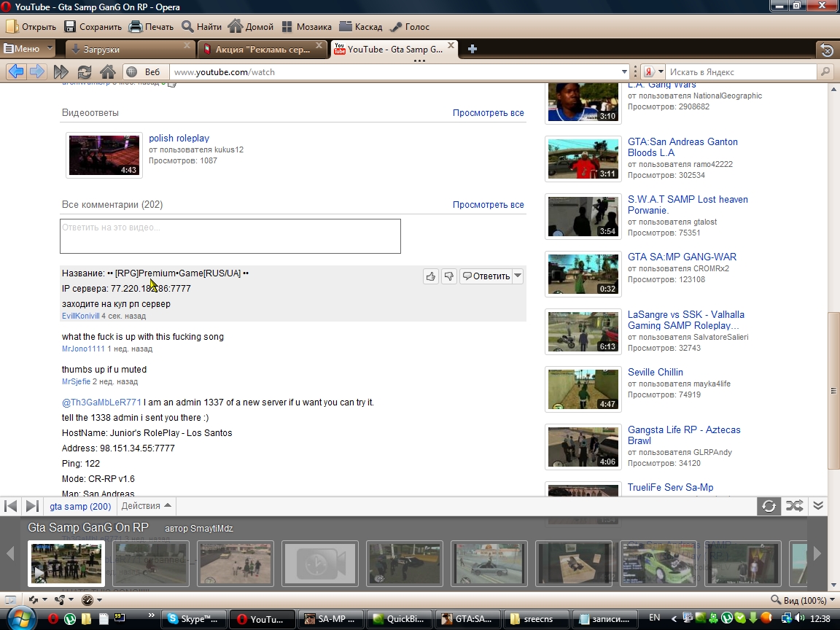This screenshot has width=840, height=630.
Task: Open the polish roleplay video link
Action: tap(179, 139)
